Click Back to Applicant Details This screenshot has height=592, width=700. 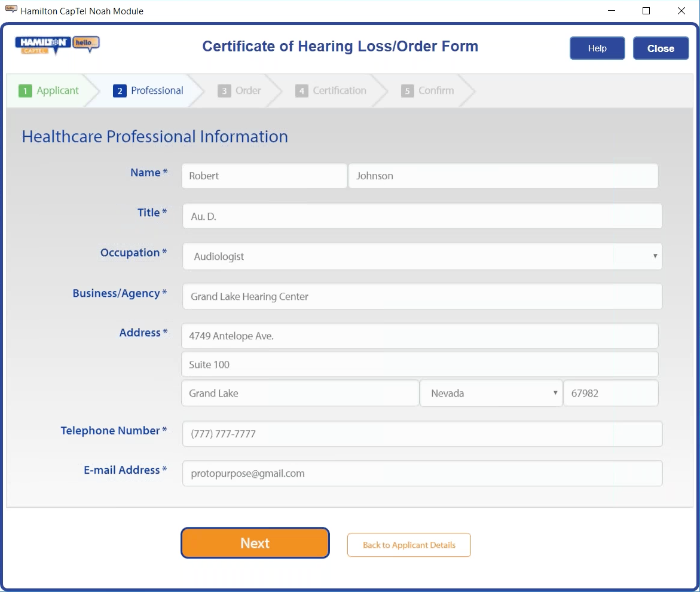[x=409, y=545]
